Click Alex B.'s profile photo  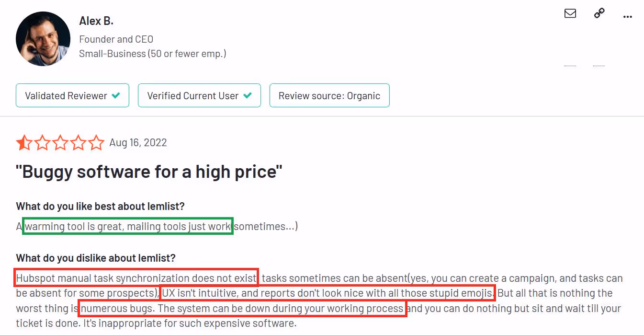click(x=43, y=38)
